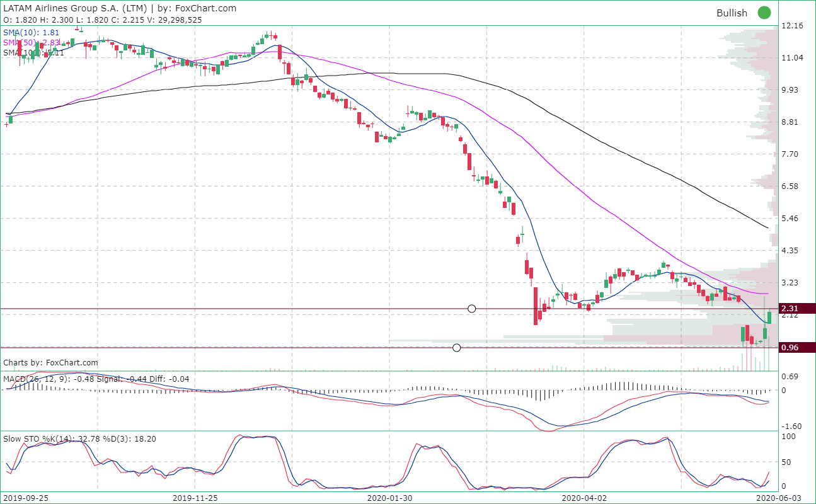Screen dimensions: 816x504
Task: Click the 8.81 price axis label
Action: [x=790, y=122]
